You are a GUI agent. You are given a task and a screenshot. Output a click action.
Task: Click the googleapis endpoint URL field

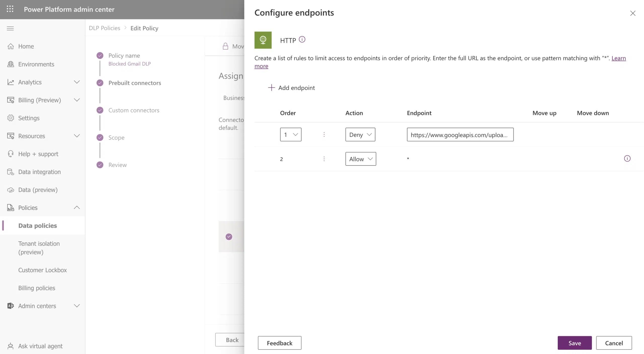tap(460, 135)
